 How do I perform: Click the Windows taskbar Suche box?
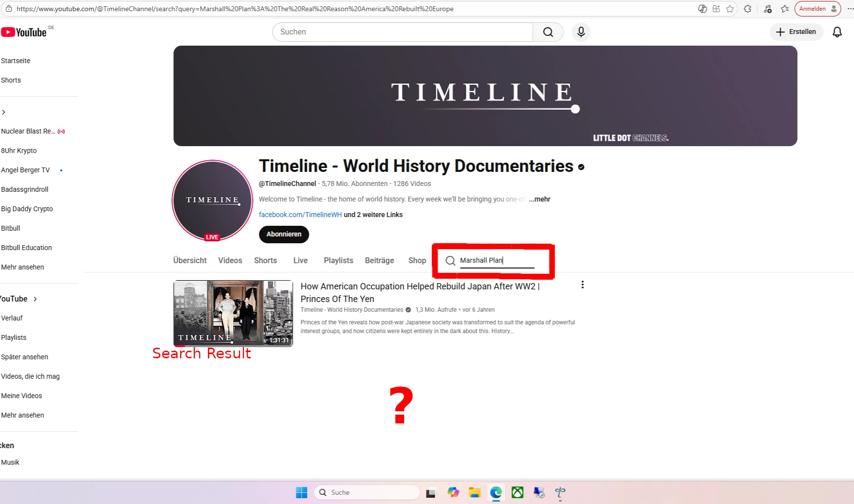367,493
